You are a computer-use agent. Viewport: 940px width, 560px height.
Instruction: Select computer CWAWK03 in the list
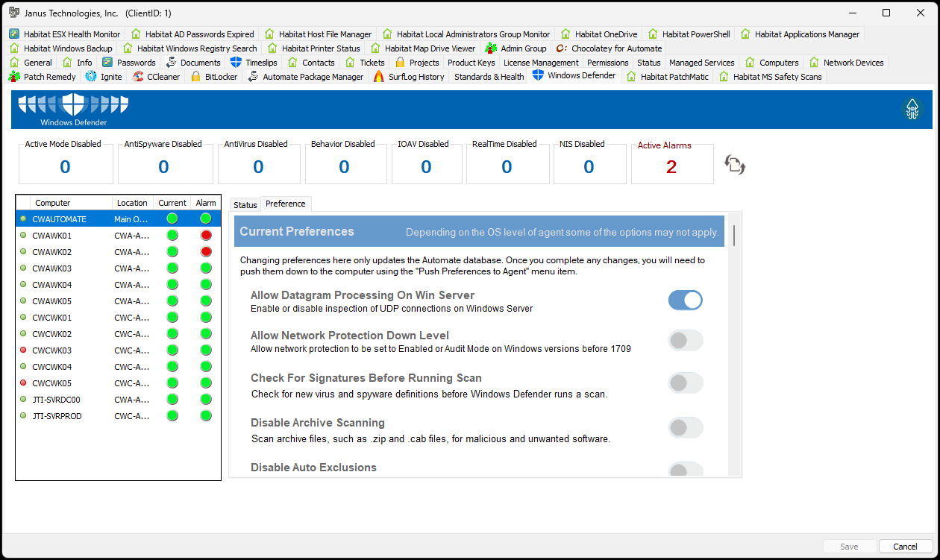pos(119,268)
